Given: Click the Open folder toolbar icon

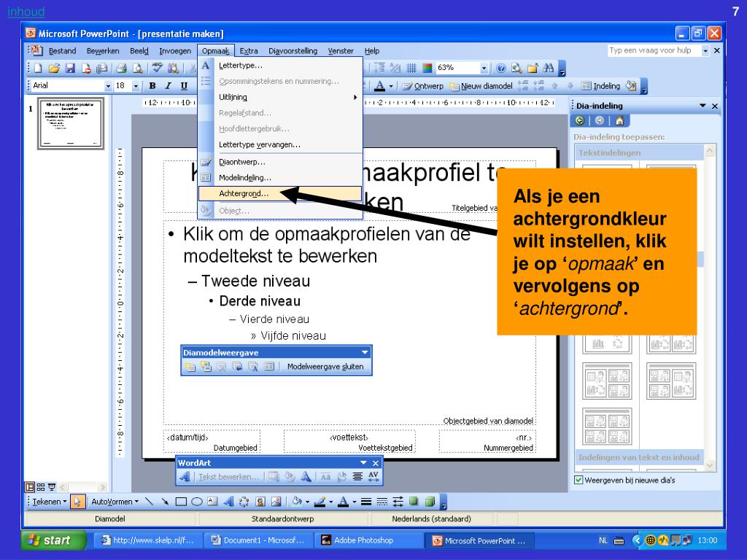Looking at the screenshot, I should point(54,69).
